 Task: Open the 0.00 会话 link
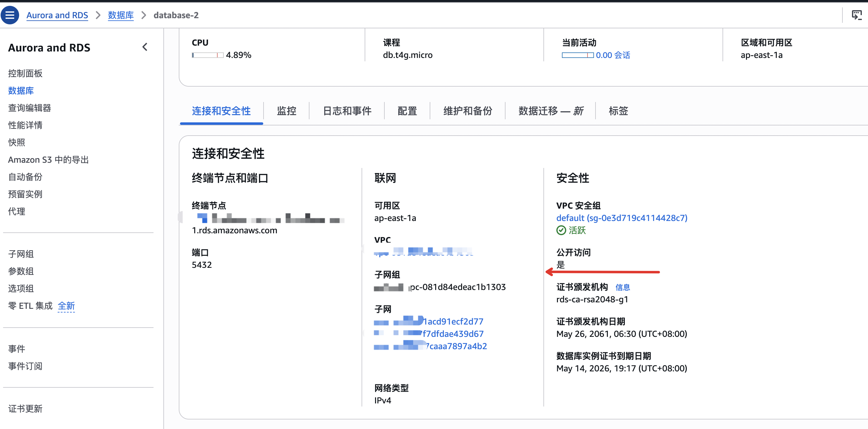point(613,55)
